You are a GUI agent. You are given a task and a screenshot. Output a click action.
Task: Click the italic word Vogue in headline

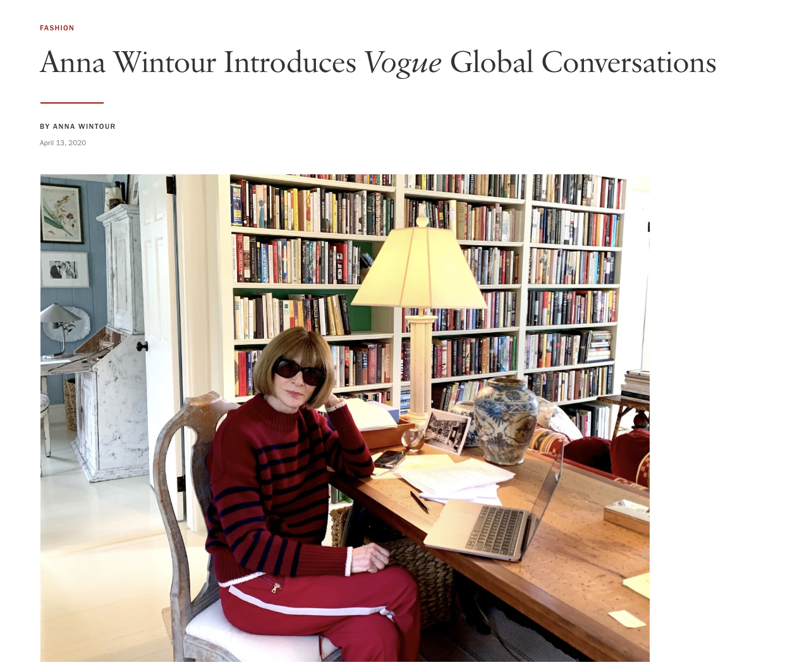click(x=403, y=63)
